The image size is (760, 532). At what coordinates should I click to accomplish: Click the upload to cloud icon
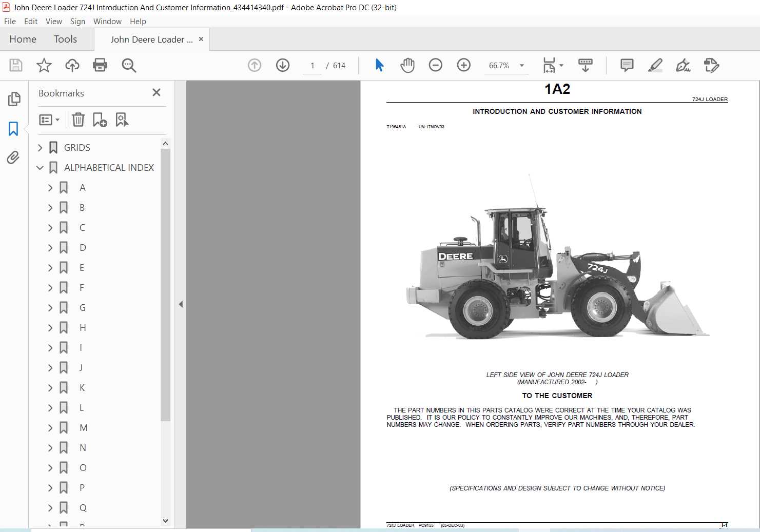point(72,65)
